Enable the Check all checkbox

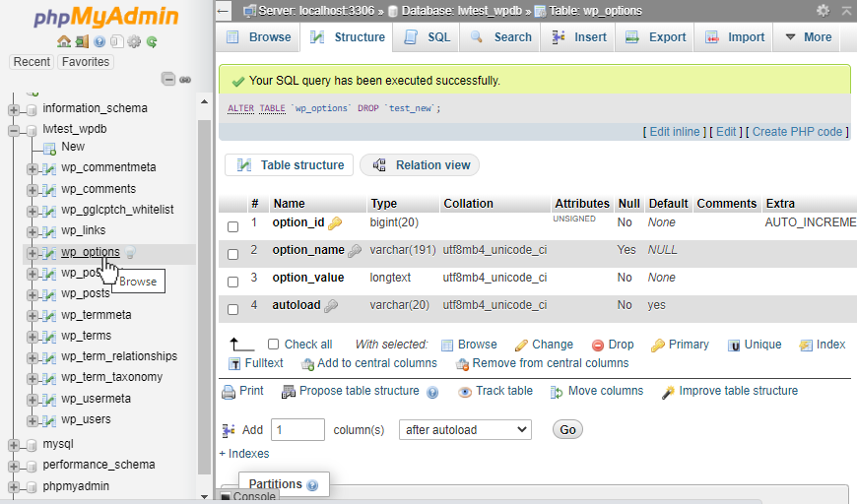tap(274, 345)
